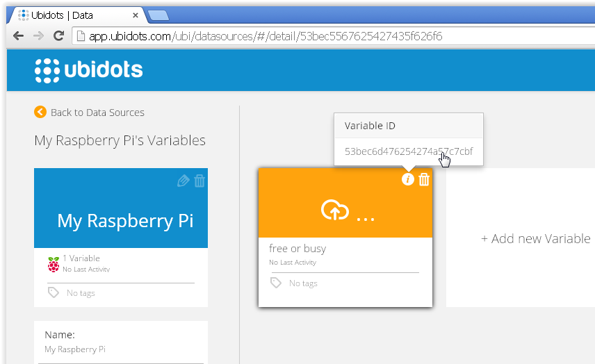Viewport: 595px width, 364px height.
Task: Delete My Raspberry Pi data source trash icon
Action: [x=199, y=181]
